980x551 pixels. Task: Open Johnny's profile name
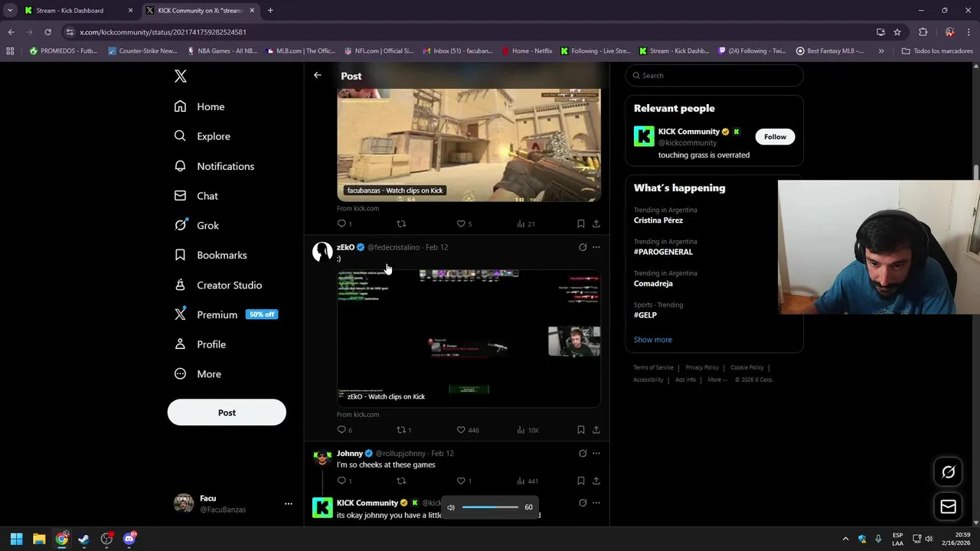[349, 453]
